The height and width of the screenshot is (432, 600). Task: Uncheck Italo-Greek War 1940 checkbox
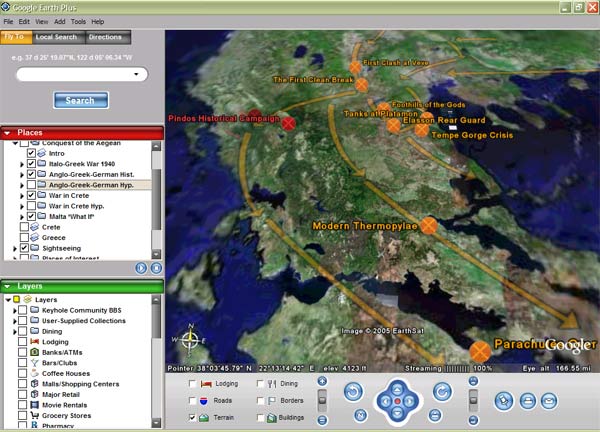coord(31,164)
